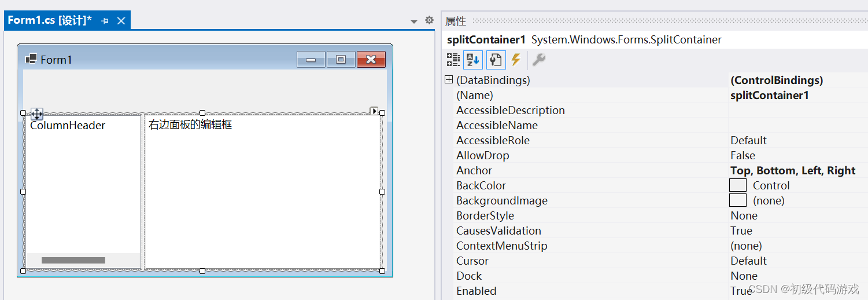Show Events with the lightning bolt icon
This screenshot has height=300, width=868.
point(516,60)
